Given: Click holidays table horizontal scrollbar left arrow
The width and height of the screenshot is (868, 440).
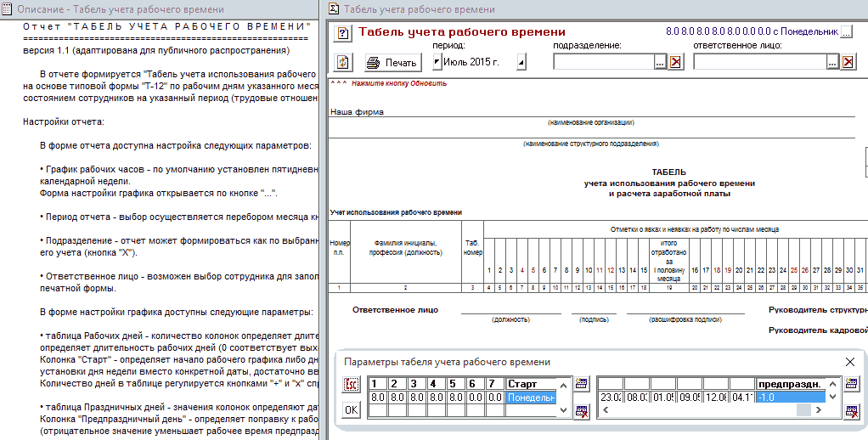Looking at the screenshot, I should point(605,410).
